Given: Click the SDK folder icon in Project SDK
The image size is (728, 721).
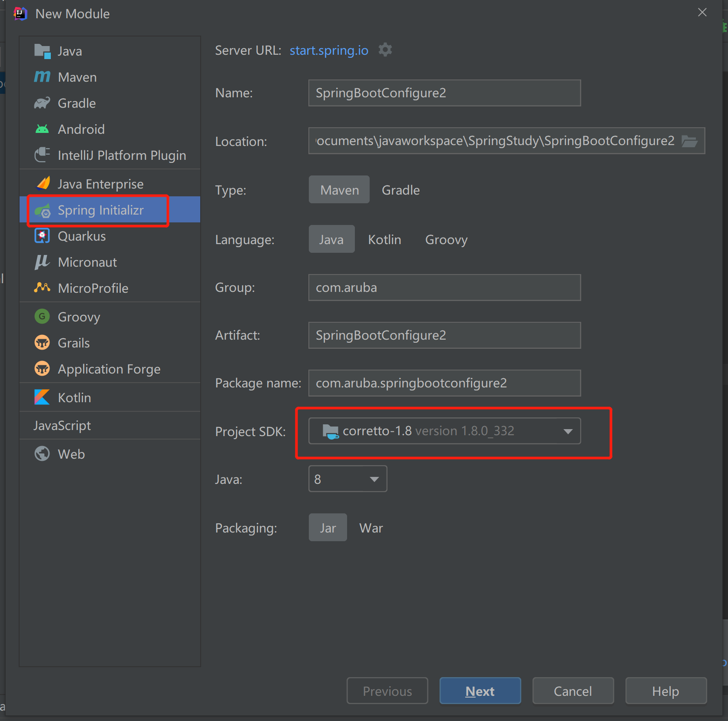Looking at the screenshot, I should (331, 431).
